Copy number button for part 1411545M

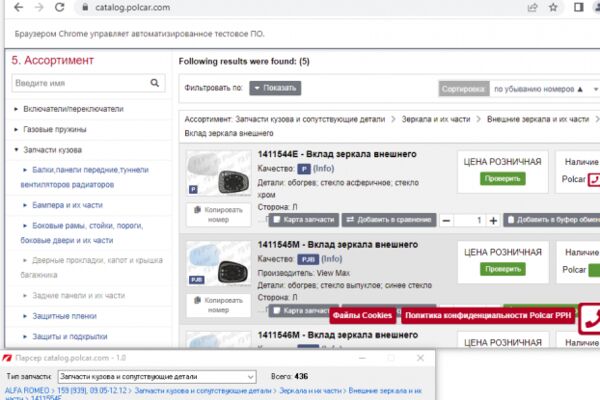(x=218, y=305)
